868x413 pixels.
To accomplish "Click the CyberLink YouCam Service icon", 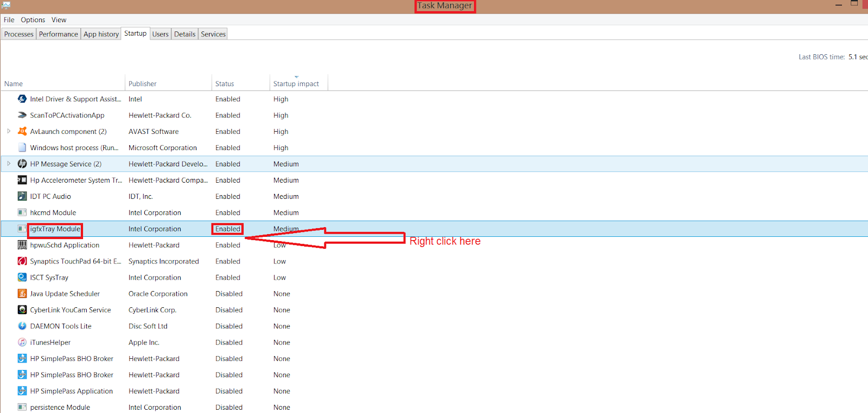I will [x=22, y=309].
